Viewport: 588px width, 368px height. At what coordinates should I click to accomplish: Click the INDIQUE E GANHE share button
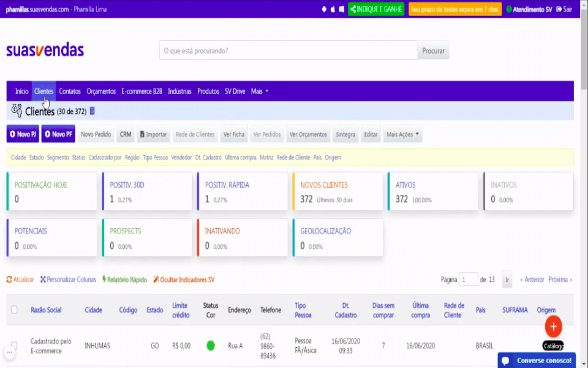point(376,9)
